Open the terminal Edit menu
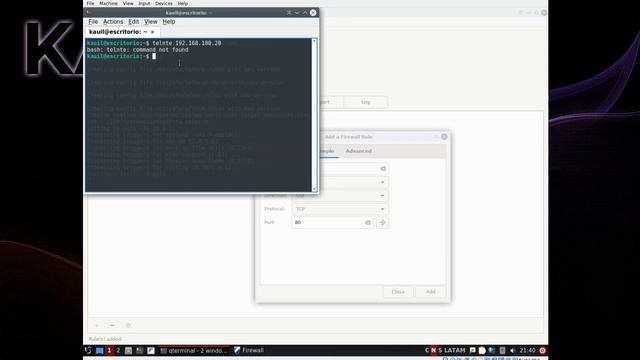This screenshot has height=360, width=640. (x=133, y=22)
